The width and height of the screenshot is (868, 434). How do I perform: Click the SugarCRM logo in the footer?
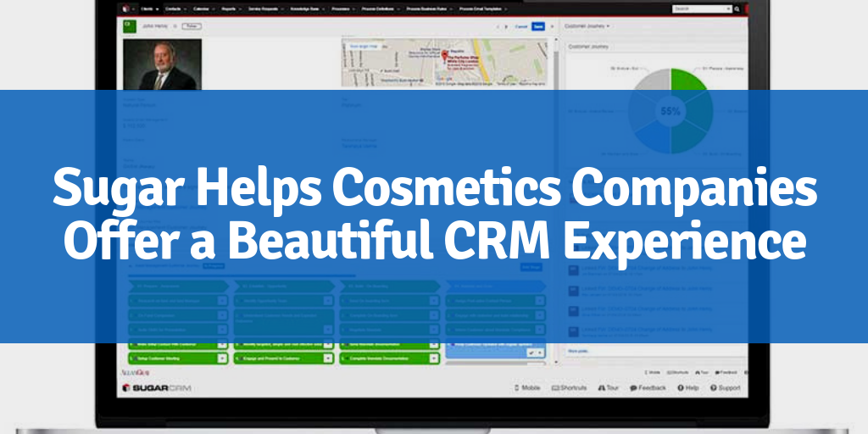157,388
